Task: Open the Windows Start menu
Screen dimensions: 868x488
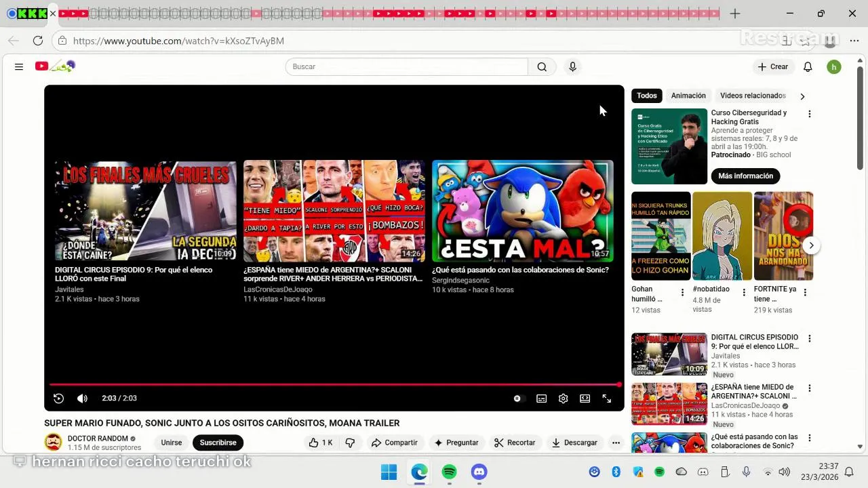Action: click(x=389, y=472)
